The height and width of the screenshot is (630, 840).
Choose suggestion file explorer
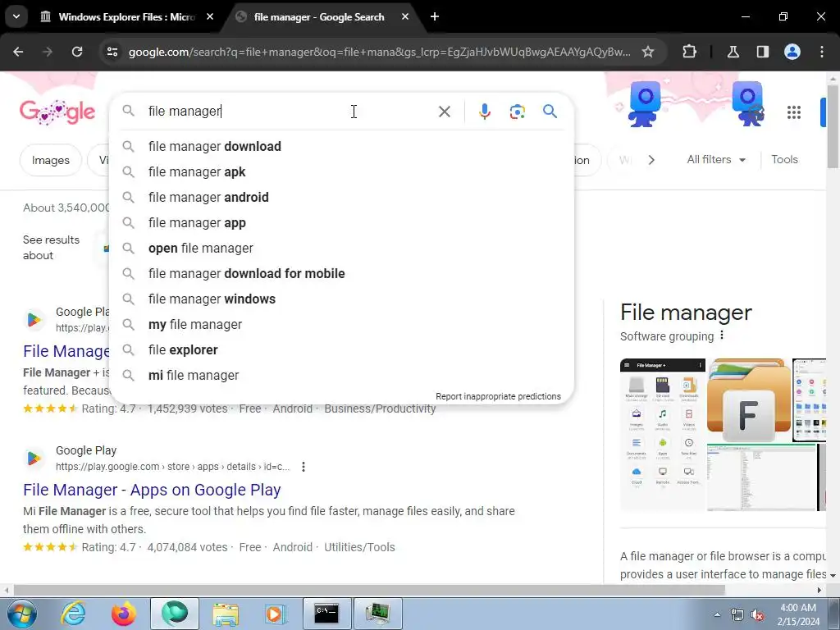coord(341,349)
